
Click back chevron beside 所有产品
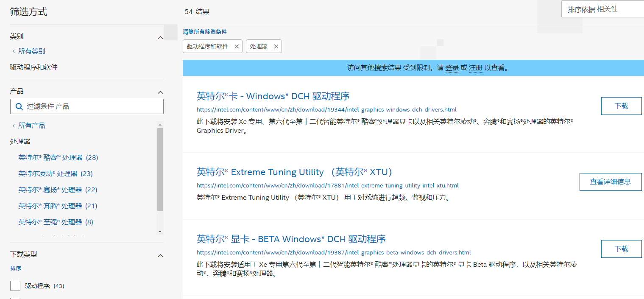14,126
